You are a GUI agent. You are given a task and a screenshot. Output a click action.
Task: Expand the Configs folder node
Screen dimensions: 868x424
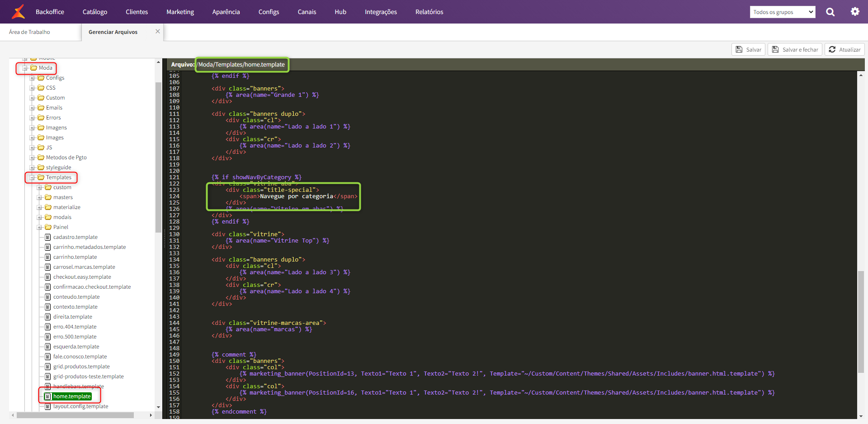pos(33,78)
